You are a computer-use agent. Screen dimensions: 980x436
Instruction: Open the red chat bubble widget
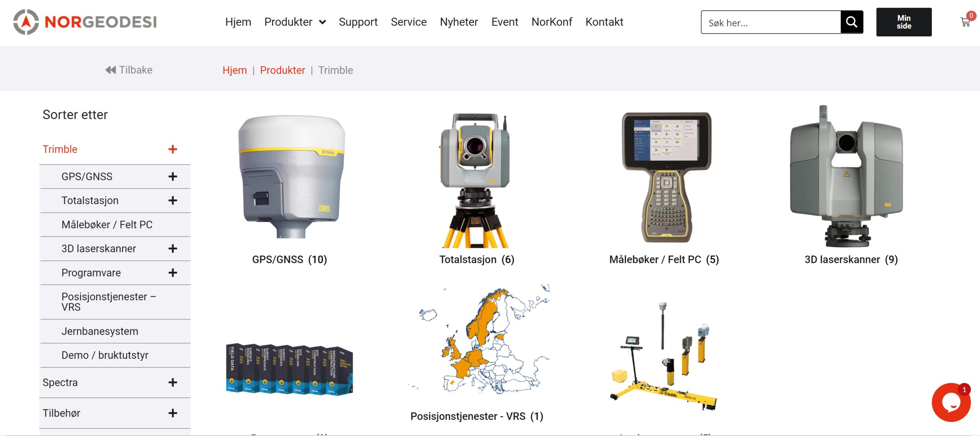[x=951, y=402]
